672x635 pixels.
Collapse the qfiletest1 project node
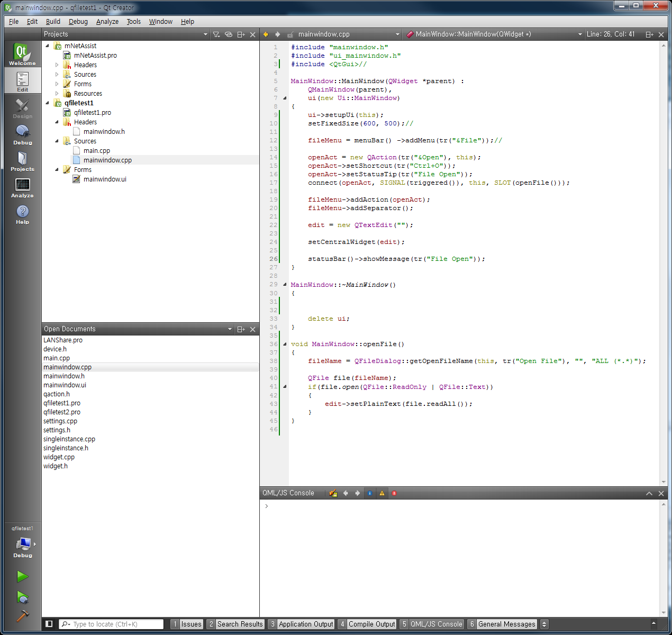pos(47,103)
